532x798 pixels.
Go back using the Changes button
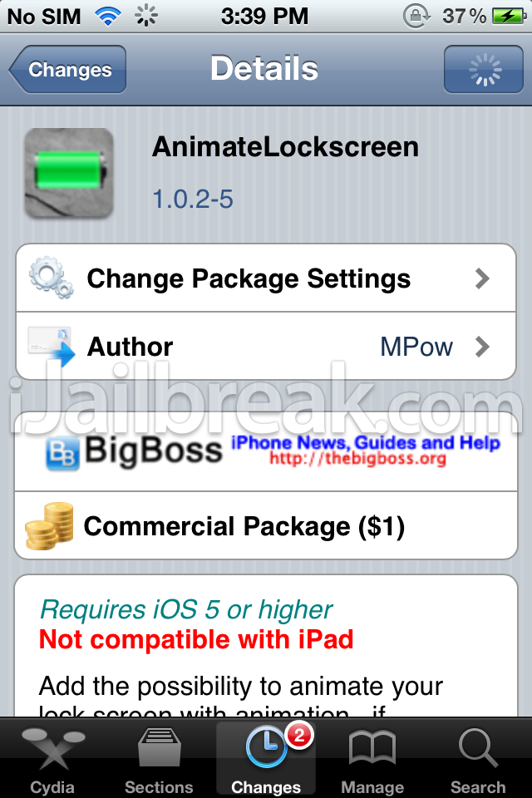tap(67, 69)
